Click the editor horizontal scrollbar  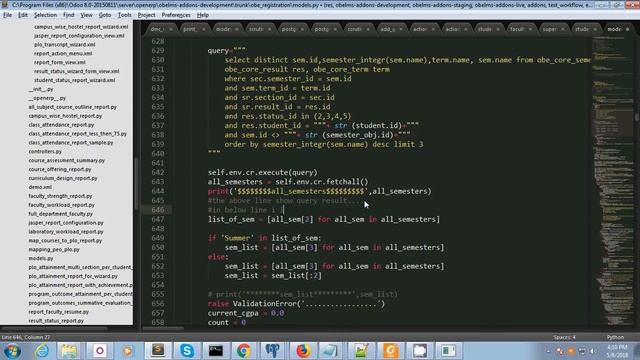tap(163, 328)
